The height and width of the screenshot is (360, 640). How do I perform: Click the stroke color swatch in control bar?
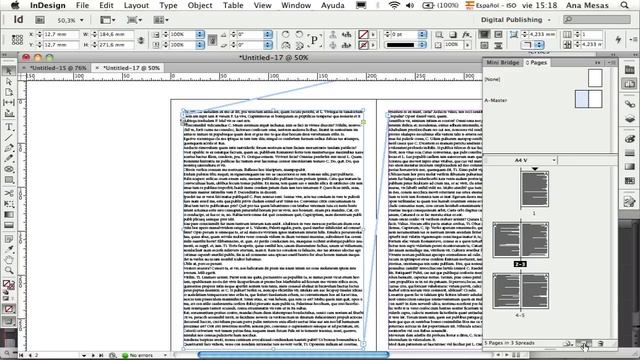[363, 45]
